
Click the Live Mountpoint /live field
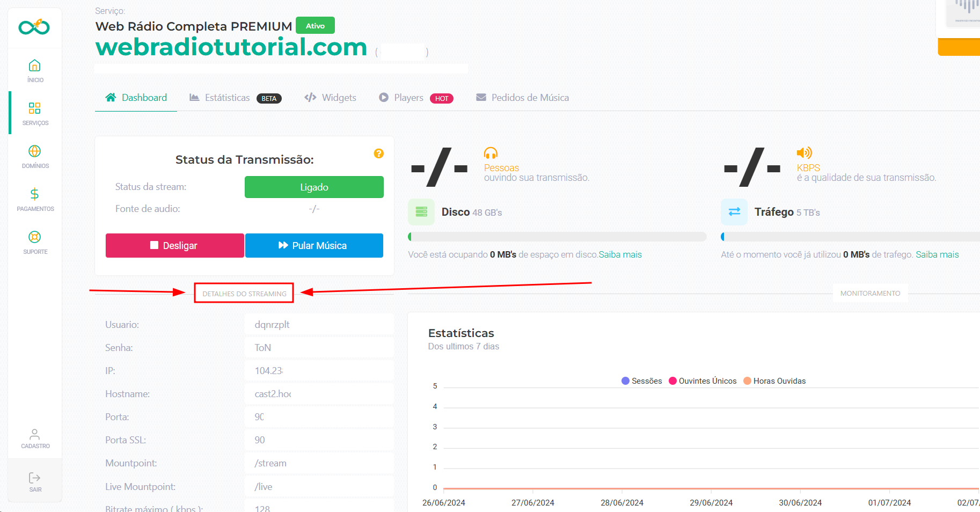[x=319, y=487]
